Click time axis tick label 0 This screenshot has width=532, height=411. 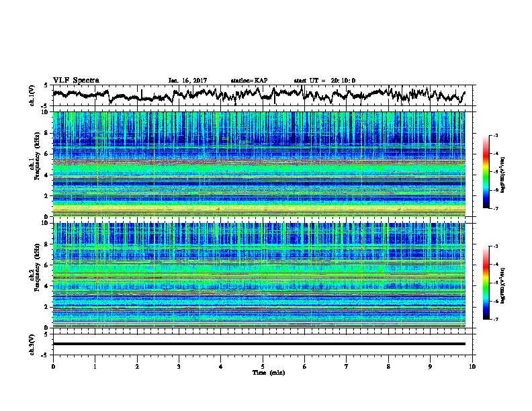[53, 367]
